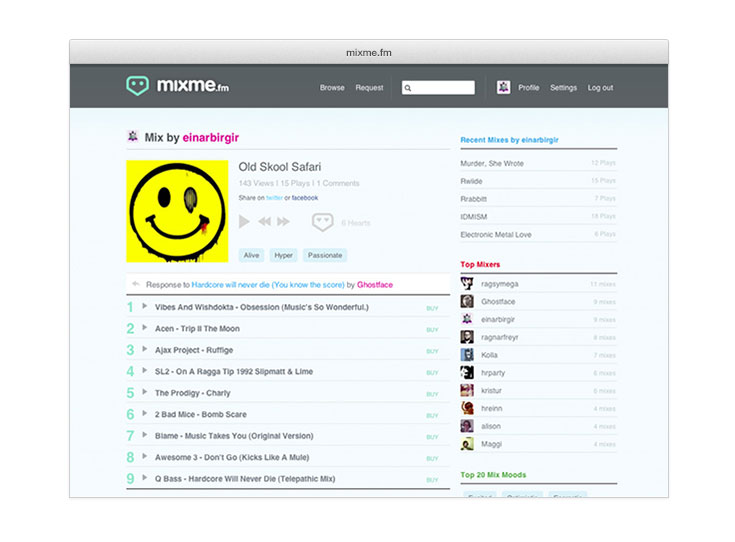This screenshot has height=542, width=735.
Task: Select the Passionate mood tag
Action: click(x=325, y=255)
